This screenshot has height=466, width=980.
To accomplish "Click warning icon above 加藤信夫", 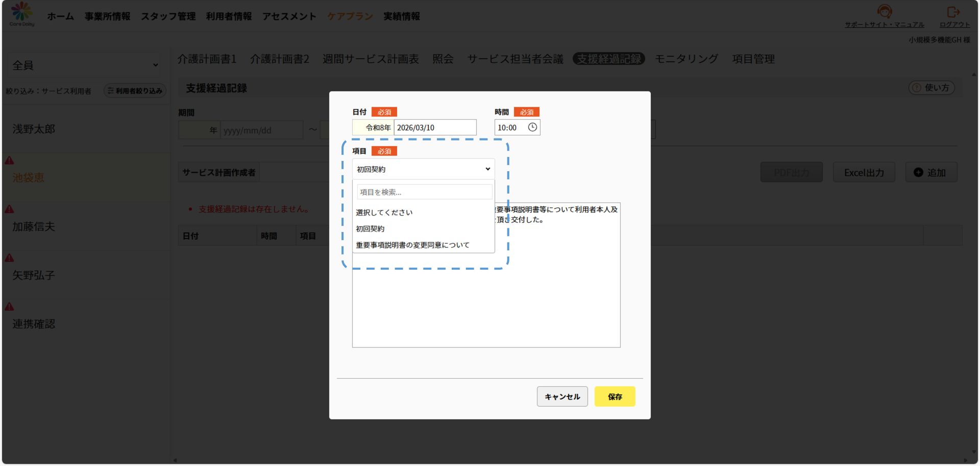I will [10, 209].
